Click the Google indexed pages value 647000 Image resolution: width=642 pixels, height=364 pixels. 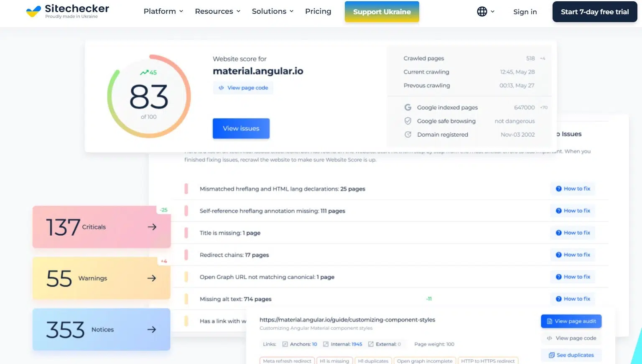(x=524, y=107)
